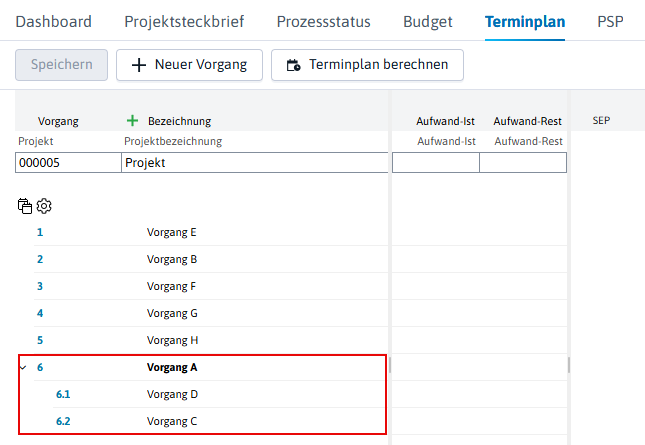The image size is (645, 445).
Task: Switch to the Dashboard tab
Action: [53, 21]
